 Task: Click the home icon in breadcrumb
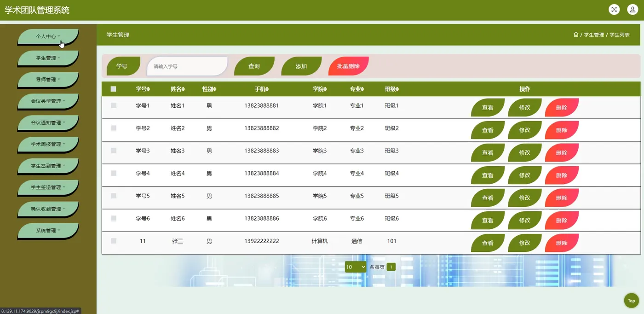[576, 35]
